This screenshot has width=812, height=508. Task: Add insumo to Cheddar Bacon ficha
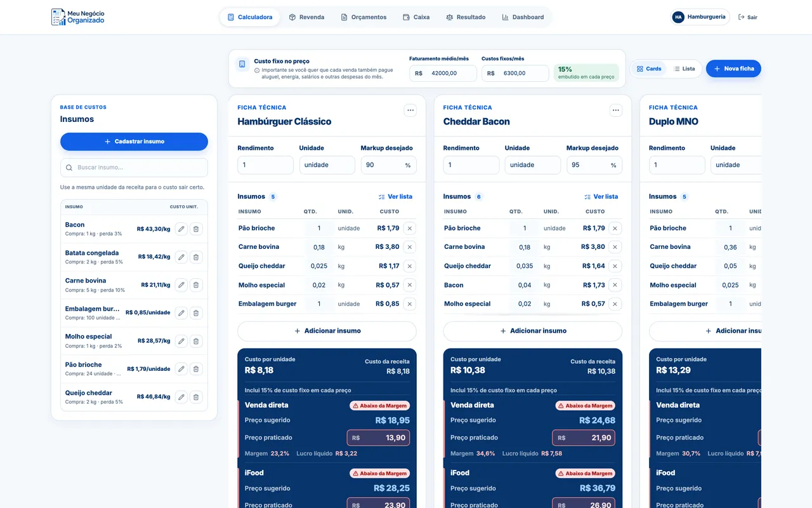tap(533, 331)
